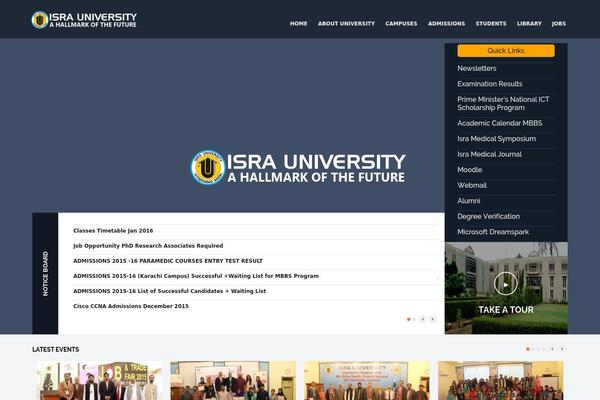Open List of Successful Candidates notice
This screenshot has height=400, width=600.
point(170,291)
